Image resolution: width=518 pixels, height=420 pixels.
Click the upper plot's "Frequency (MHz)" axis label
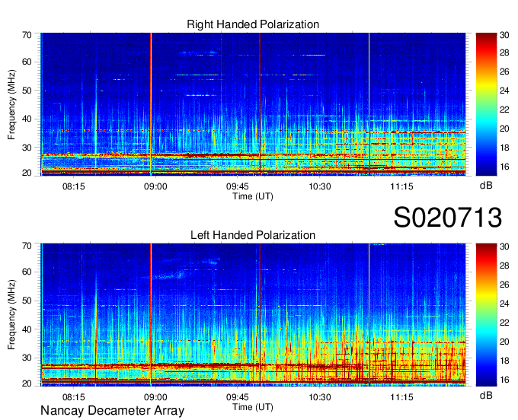tap(11, 104)
